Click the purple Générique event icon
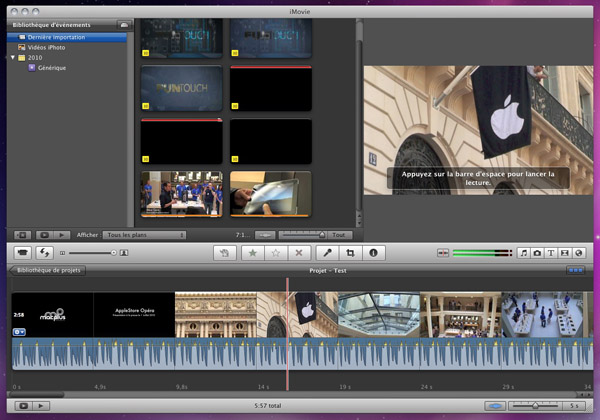This screenshot has height=420, width=600. click(32, 68)
